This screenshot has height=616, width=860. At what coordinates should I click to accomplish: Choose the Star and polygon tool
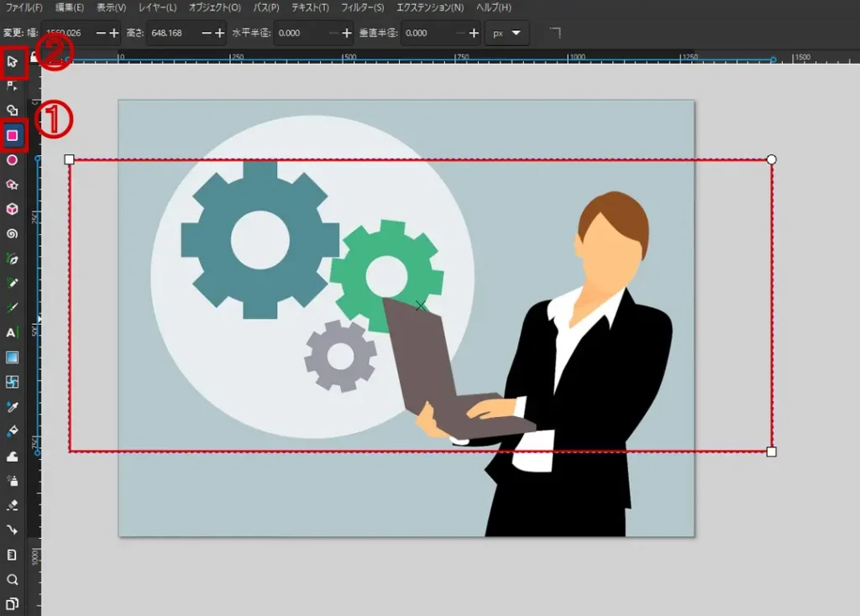click(x=13, y=185)
